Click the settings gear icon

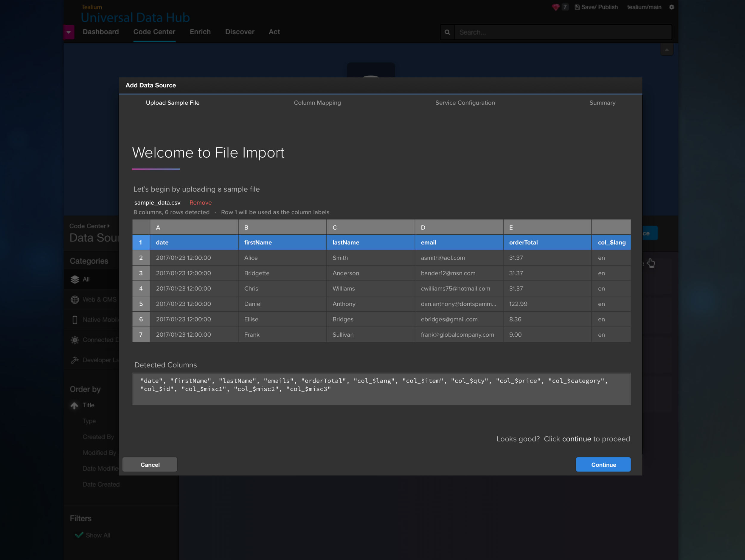pyautogui.click(x=671, y=7)
